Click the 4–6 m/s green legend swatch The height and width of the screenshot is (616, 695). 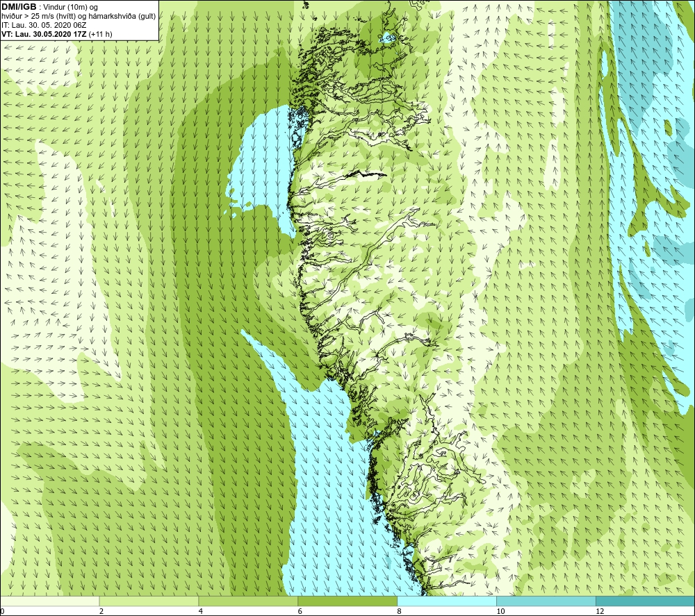pos(248,601)
